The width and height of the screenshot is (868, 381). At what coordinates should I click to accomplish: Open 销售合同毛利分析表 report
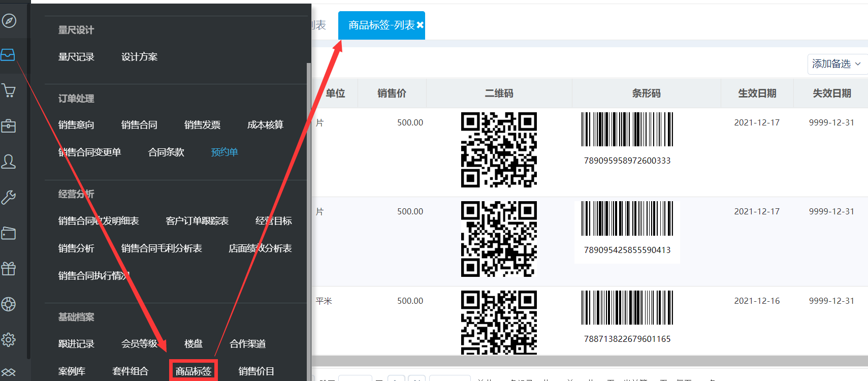click(162, 248)
